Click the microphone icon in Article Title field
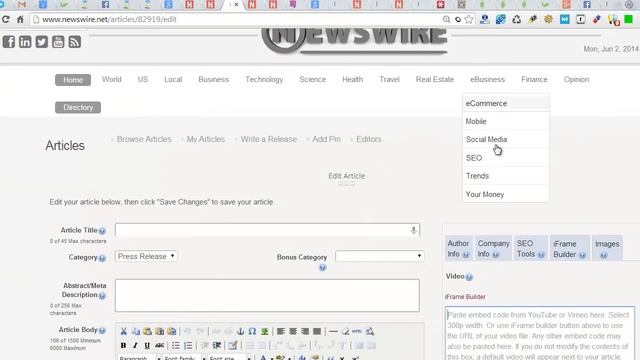 (x=413, y=230)
